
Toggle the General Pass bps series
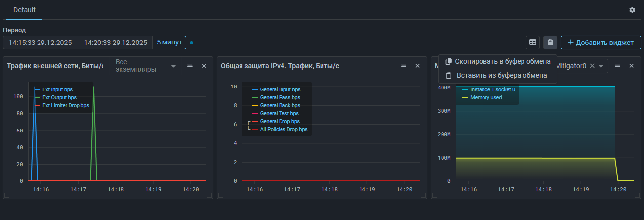pyautogui.click(x=280, y=98)
